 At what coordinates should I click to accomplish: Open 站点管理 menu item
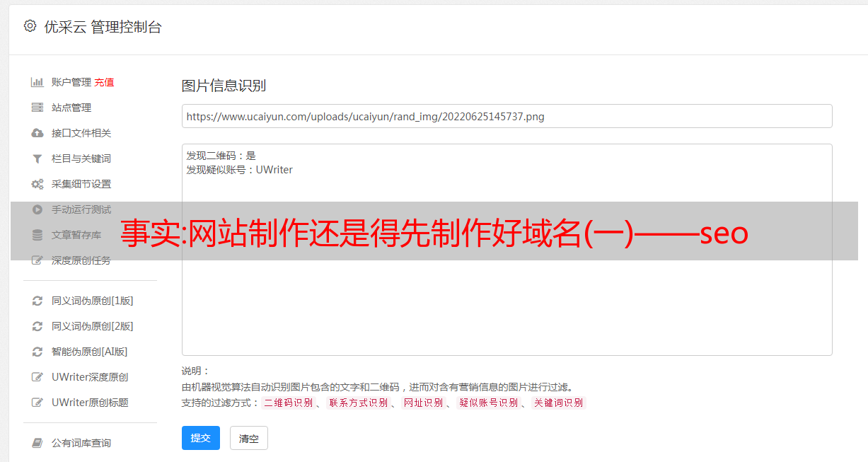(71, 108)
